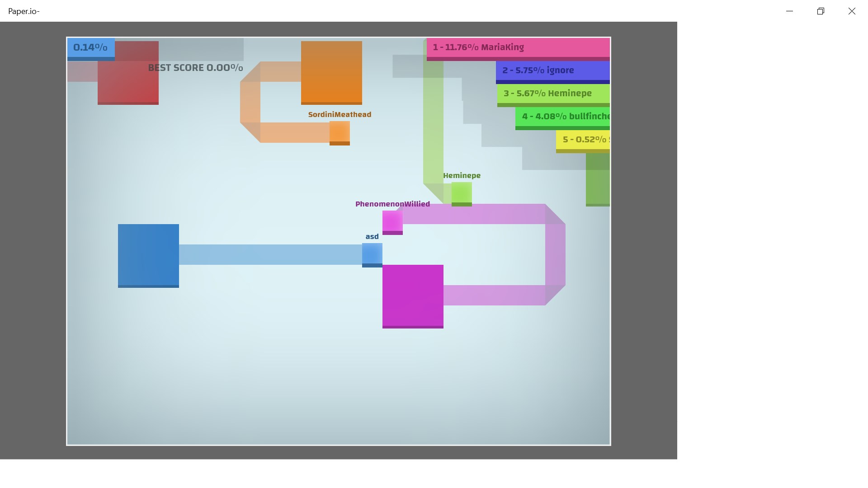This screenshot has width=868, height=488.
Task: Click the Paper.io title bar text
Action: coord(24,11)
